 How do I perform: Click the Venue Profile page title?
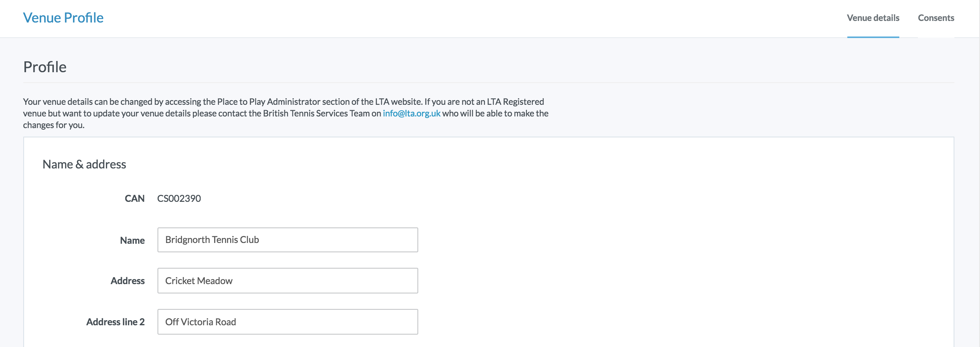[63, 18]
